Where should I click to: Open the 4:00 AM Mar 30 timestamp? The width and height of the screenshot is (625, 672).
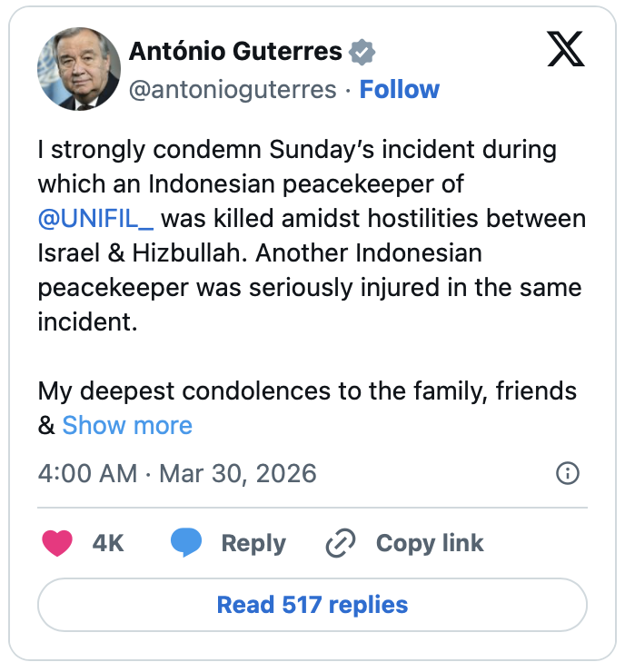tap(177, 473)
